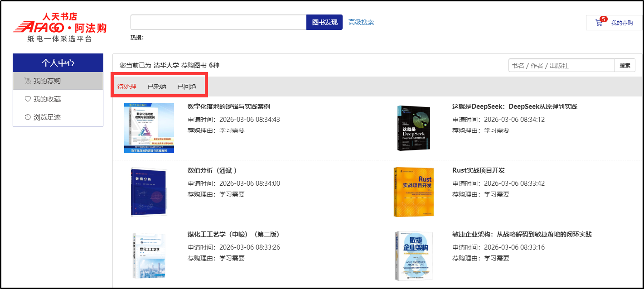The width and height of the screenshot is (644, 289).
Task: Select the cart icon beside 我的荐购
Action: coord(28,81)
